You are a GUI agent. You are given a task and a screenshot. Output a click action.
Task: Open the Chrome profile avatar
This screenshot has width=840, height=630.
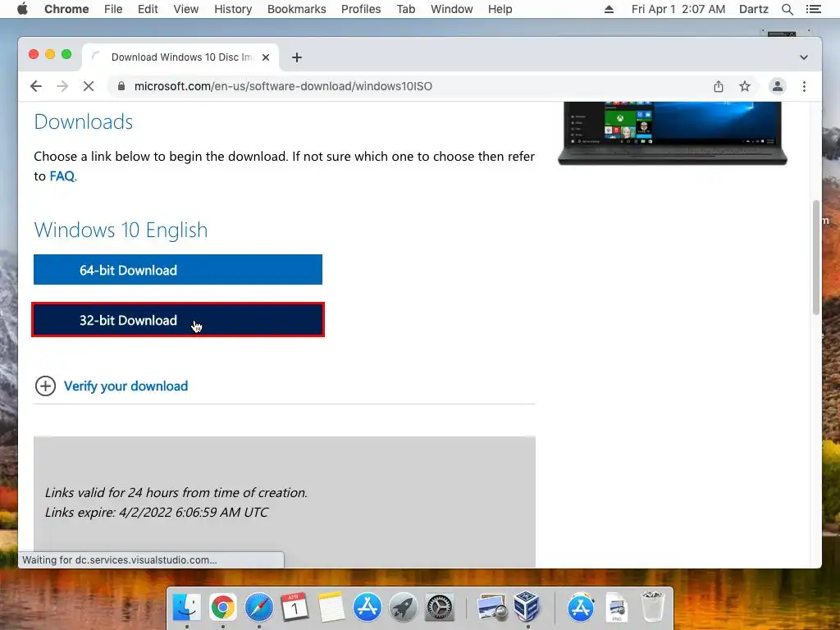778,86
